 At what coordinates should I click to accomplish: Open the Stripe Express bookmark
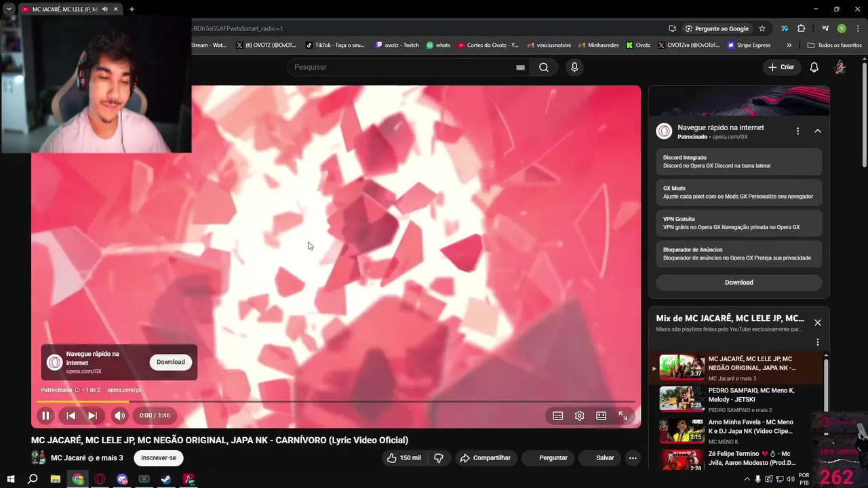[749, 45]
